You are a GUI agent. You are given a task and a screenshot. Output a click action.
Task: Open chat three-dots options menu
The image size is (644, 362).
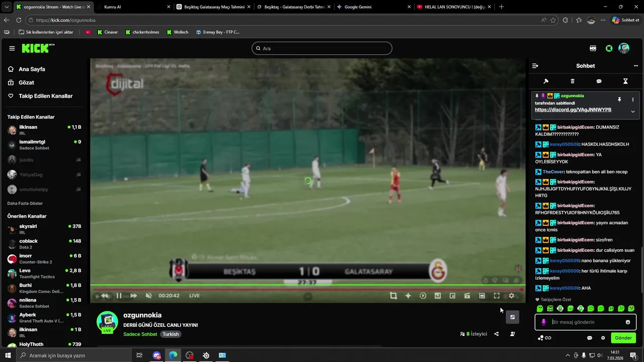(635, 66)
